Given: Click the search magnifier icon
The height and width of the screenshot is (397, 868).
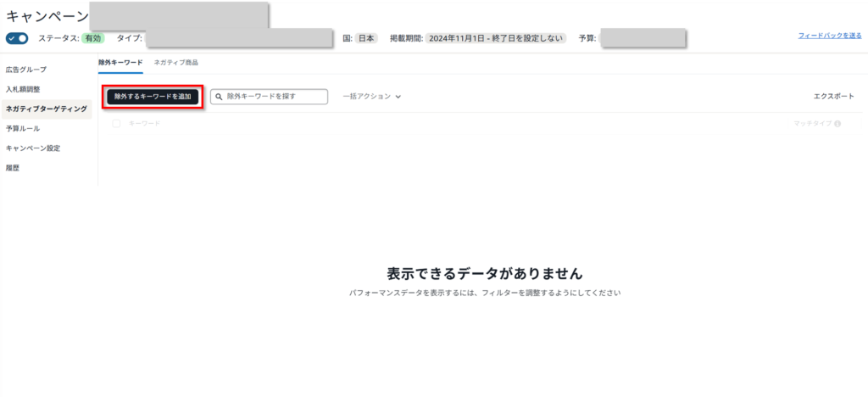Looking at the screenshot, I should pyautogui.click(x=220, y=97).
